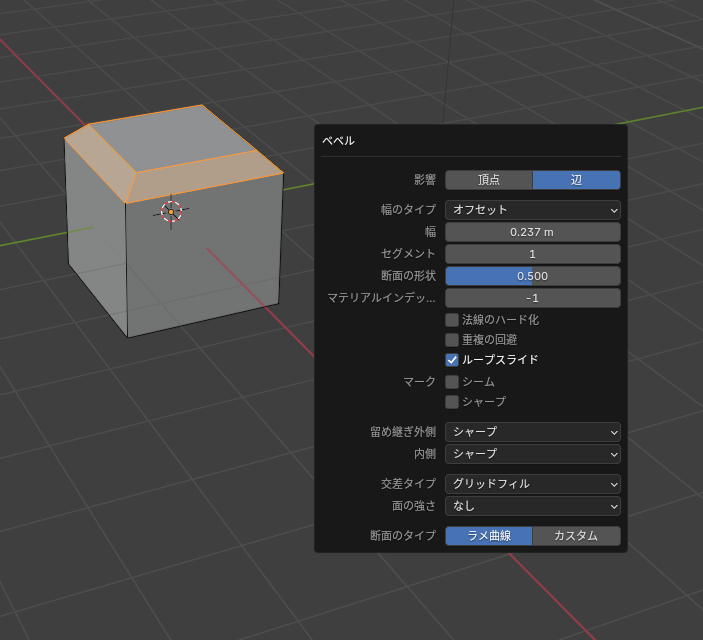The image size is (703, 640).
Task: Open the 幅のタイプ dropdown showing オフセット
Action: point(533,210)
